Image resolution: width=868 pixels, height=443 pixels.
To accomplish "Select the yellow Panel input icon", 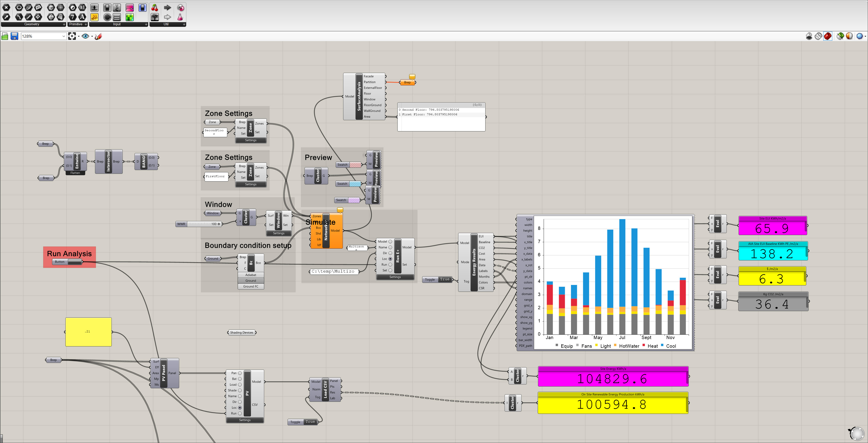I will [94, 17].
